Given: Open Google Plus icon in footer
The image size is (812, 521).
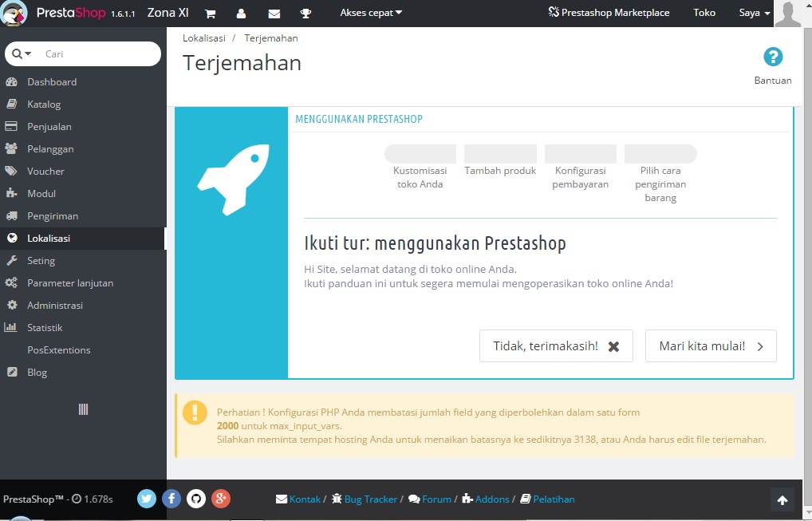Looking at the screenshot, I should [221, 499].
